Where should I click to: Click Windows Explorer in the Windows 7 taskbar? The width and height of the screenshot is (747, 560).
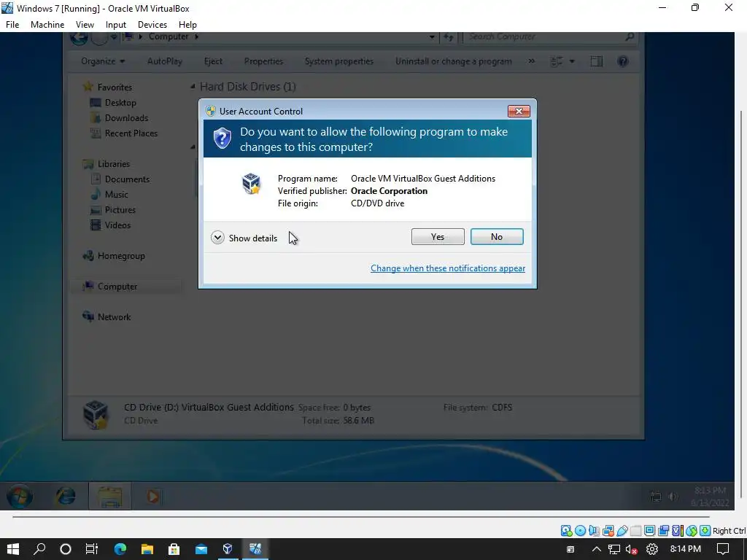(109, 496)
